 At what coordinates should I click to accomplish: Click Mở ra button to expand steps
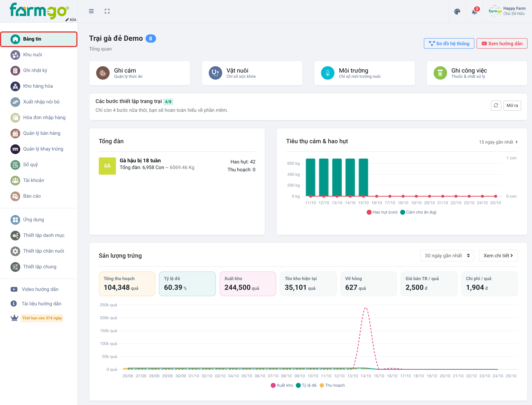click(x=512, y=105)
